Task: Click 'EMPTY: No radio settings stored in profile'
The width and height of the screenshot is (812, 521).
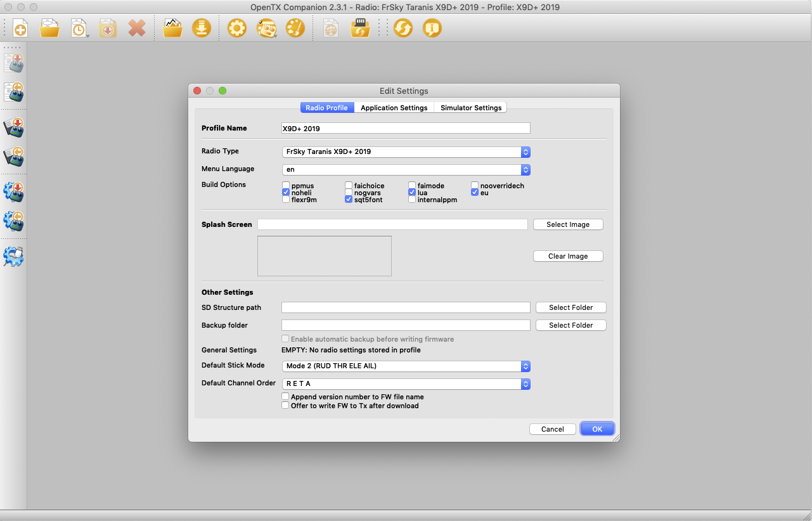Action: [351, 350]
